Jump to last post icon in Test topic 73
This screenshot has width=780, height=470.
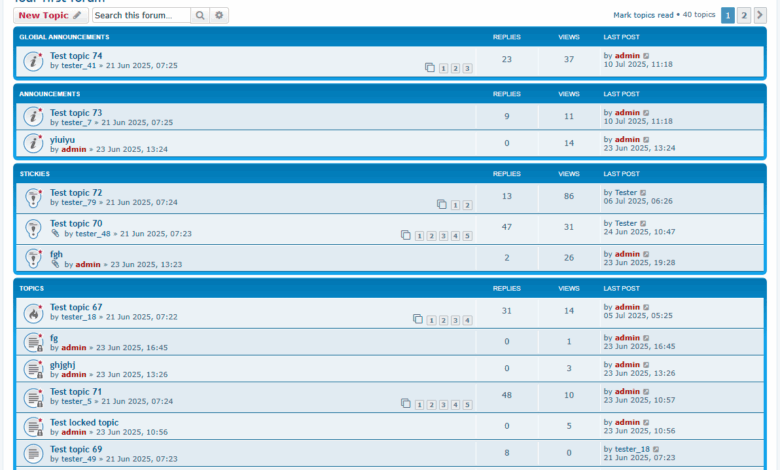coord(646,113)
